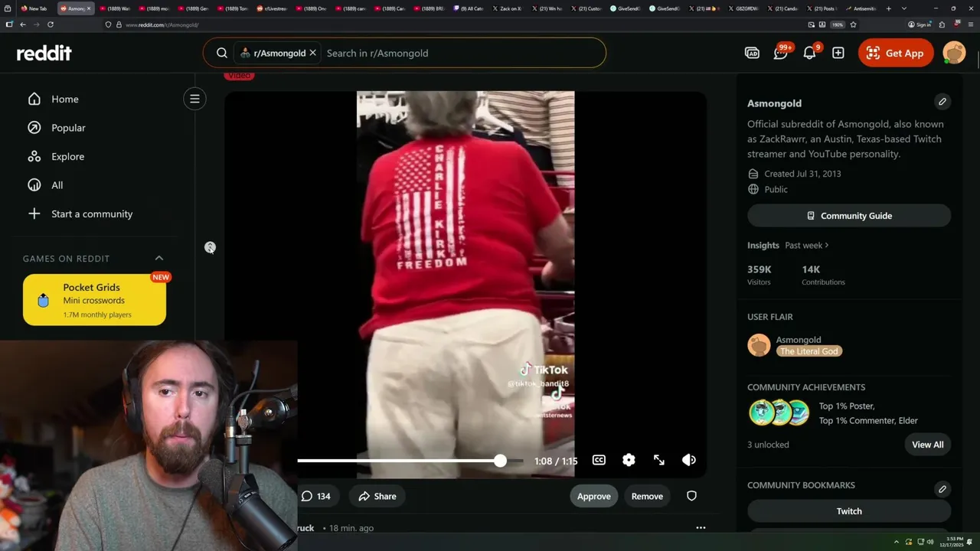
Task: Close the active Asmongold browser tab
Action: click(x=89, y=8)
